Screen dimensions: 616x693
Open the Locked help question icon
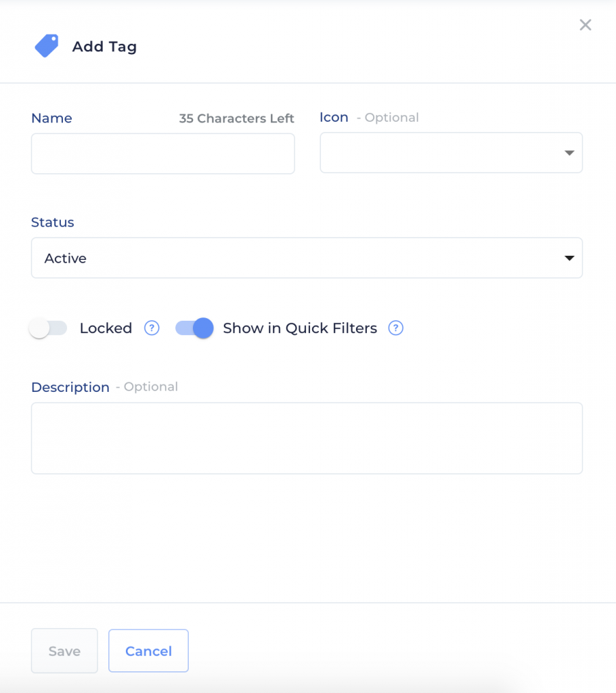point(152,328)
